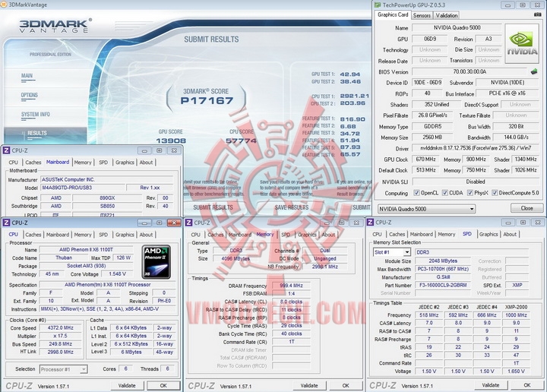Click the SAVE RESULTS button in 3DMark
The height and width of the screenshot is (392, 547).
[292, 207]
